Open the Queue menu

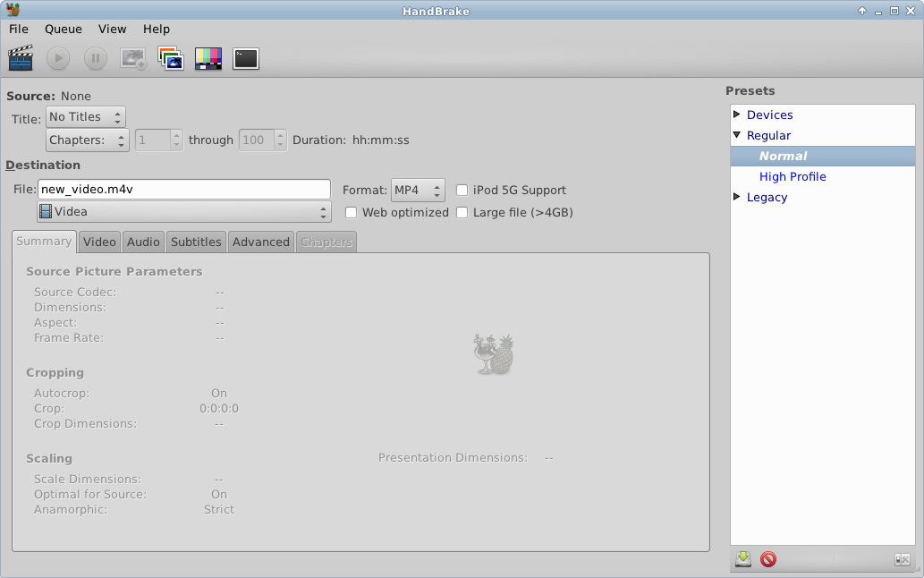click(x=64, y=29)
